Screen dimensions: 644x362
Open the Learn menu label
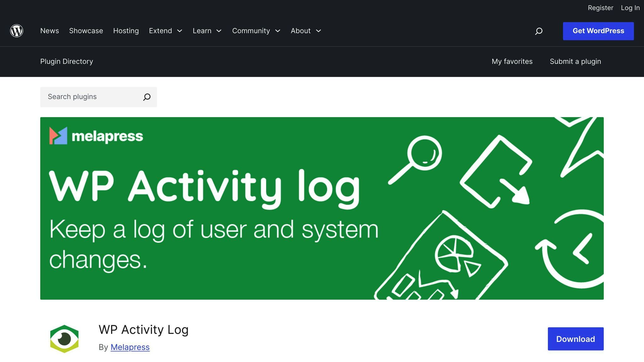point(202,31)
